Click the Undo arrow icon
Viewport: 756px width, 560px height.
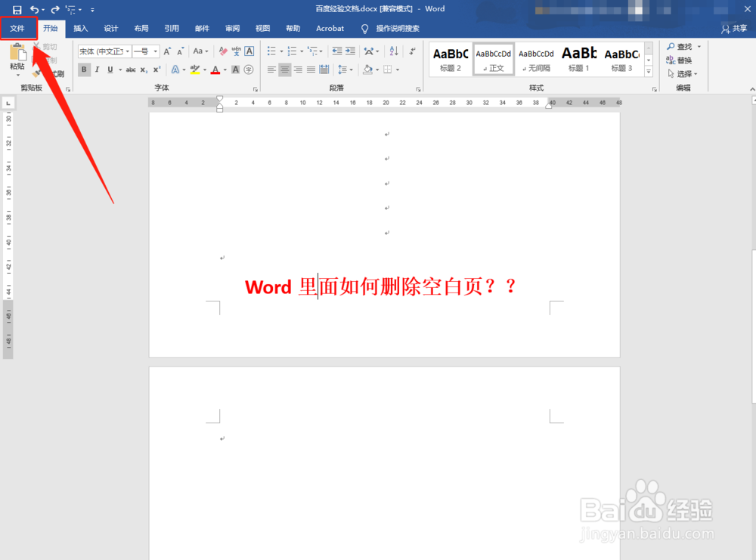pyautogui.click(x=34, y=9)
